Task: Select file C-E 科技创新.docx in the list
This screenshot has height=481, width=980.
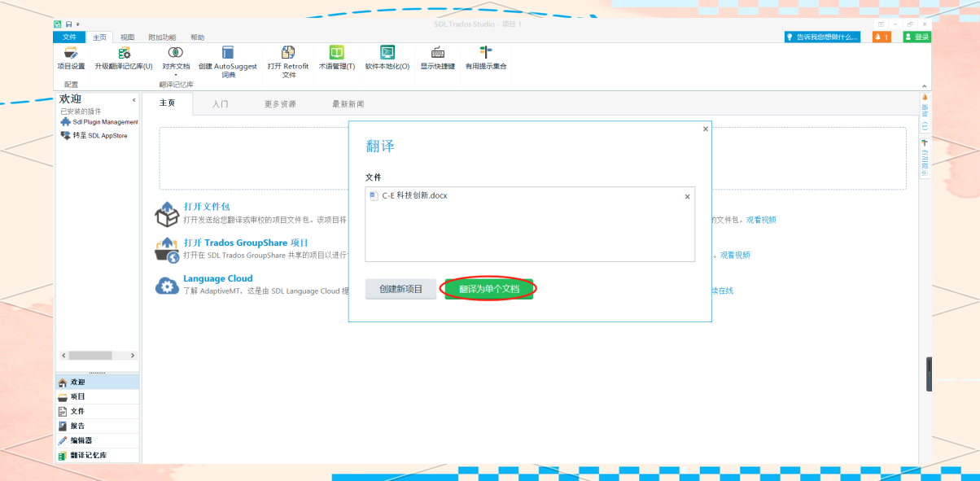Action: (415, 195)
